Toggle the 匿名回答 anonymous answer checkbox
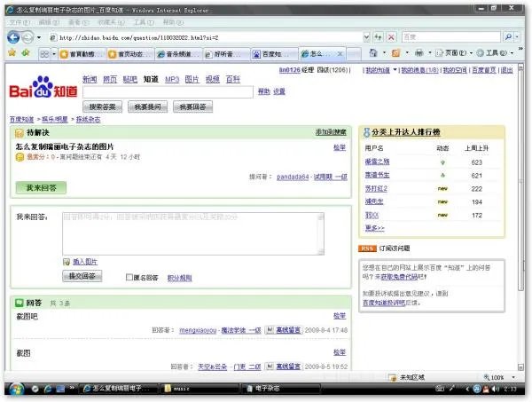The image size is (532, 402). click(129, 277)
